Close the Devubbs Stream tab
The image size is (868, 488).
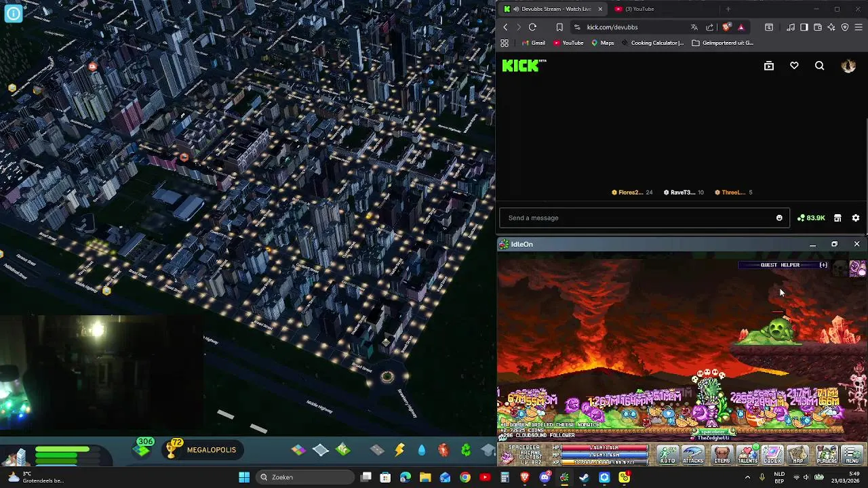pyautogui.click(x=599, y=9)
